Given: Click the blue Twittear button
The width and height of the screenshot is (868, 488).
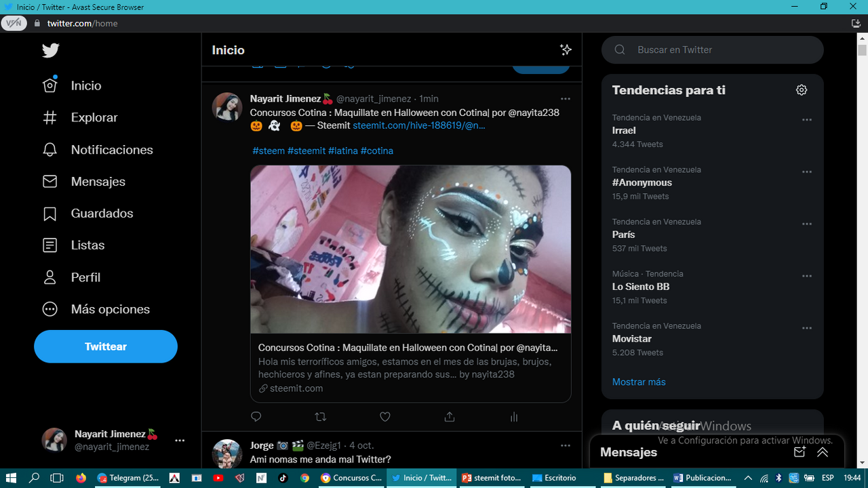Looking at the screenshot, I should [106, 346].
